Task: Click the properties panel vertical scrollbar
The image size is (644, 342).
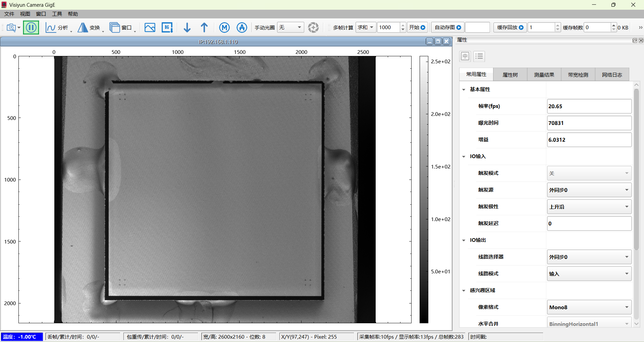Action: click(x=636, y=169)
